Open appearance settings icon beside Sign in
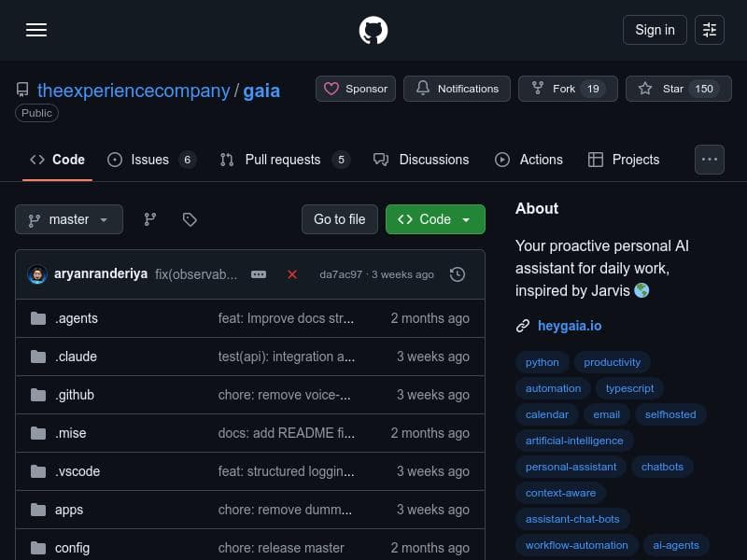 pyautogui.click(x=710, y=30)
